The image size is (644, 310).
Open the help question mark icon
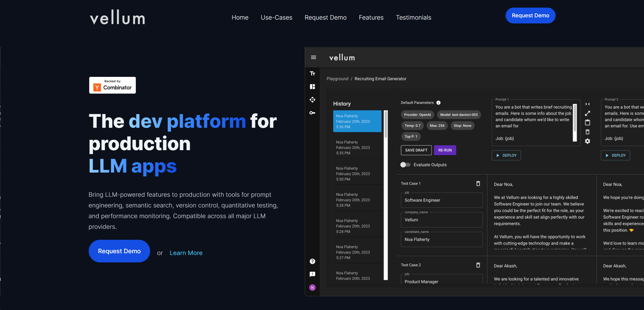[x=312, y=261]
